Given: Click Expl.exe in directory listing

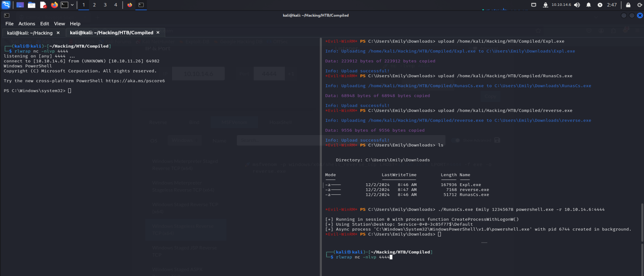Looking at the screenshot, I should (470, 185).
